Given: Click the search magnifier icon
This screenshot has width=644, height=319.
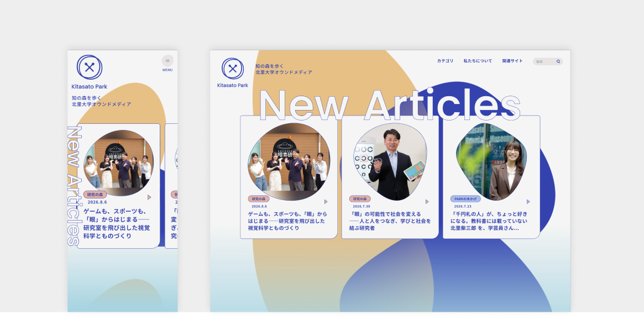Looking at the screenshot, I should click(558, 61).
